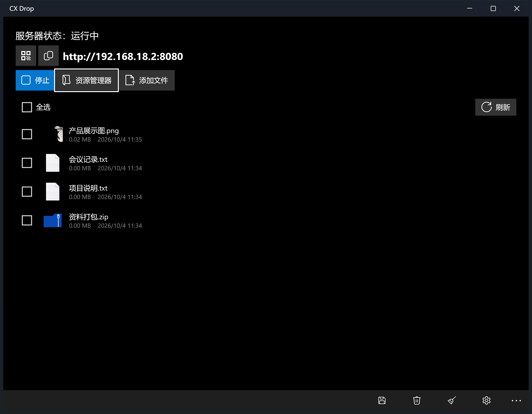Viewport: 532px width, 414px height.
Task: Click the trash delete icon
Action: coord(417,400)
